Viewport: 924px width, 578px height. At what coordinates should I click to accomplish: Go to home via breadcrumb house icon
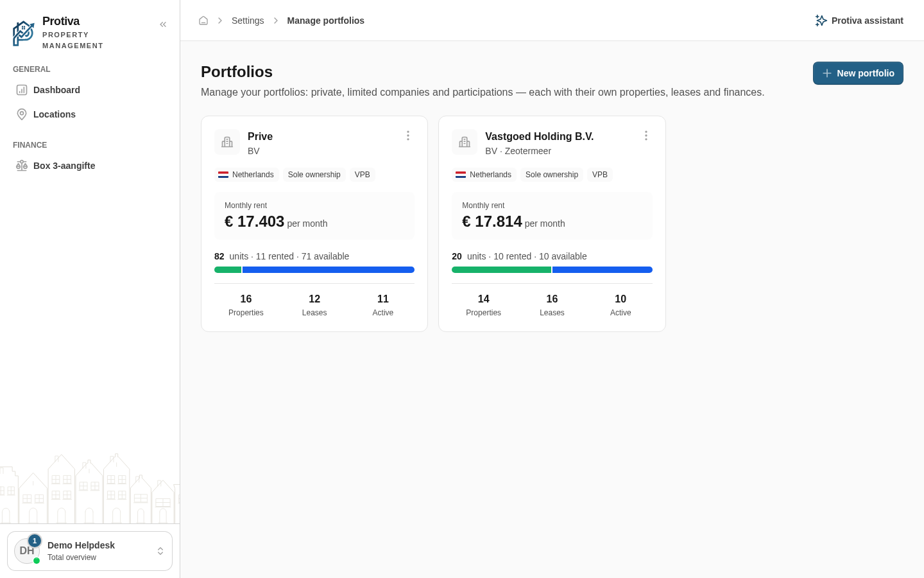coord(203,21)
